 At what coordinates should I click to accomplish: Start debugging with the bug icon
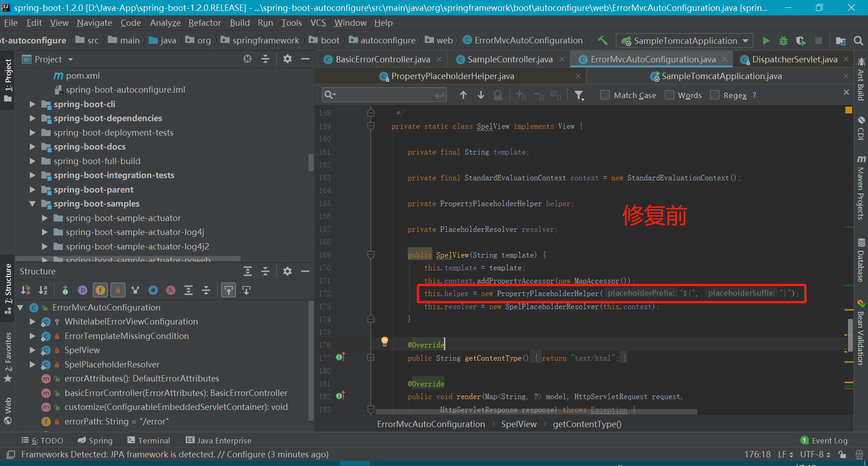coord(783,41)
